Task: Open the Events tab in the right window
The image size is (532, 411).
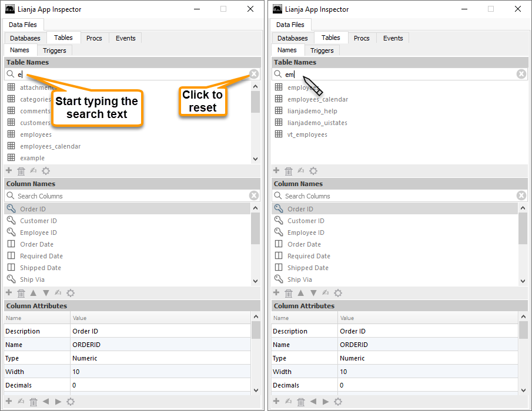Action: tap(393, 38)
